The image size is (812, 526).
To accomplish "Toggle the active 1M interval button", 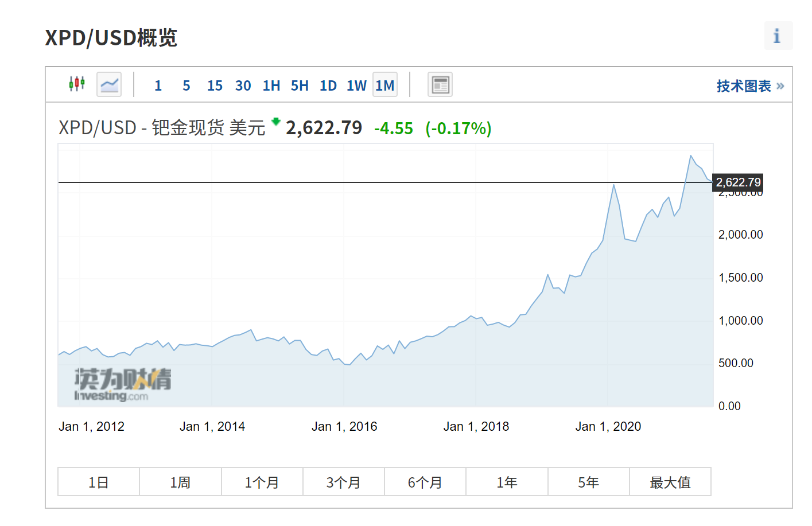I will [x=384, y=84].
